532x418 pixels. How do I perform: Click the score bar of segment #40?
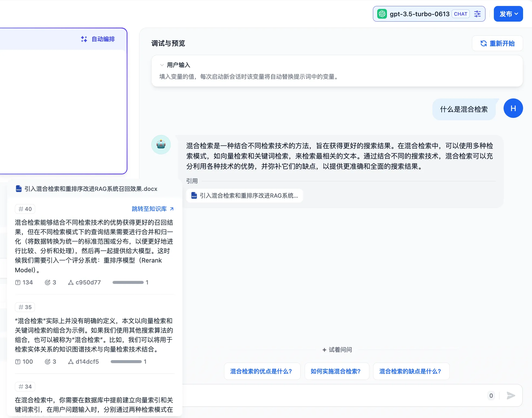tap(128, 283)
